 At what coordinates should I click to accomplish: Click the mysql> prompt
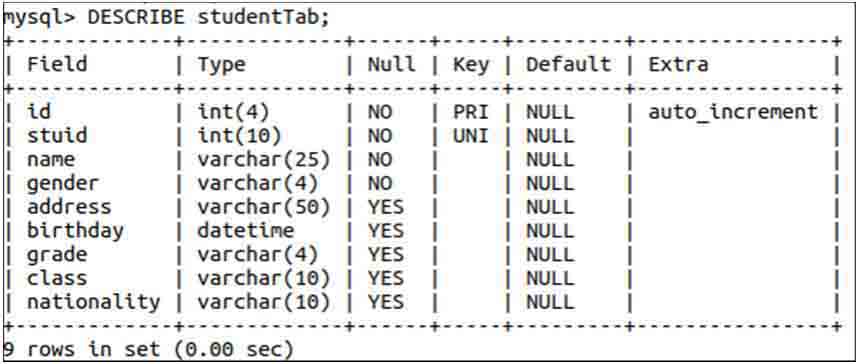coord(39,17)
